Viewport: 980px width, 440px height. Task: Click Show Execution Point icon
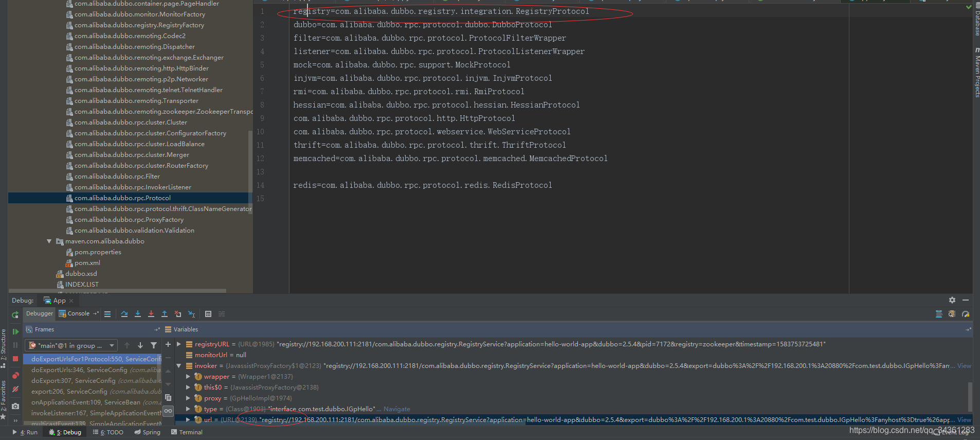tap(107, 314)
